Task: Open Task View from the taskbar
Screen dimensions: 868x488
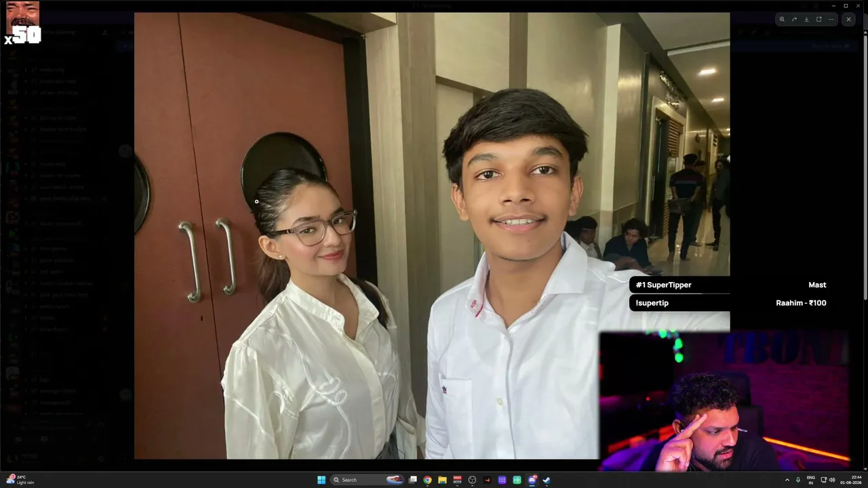Action: pyautogui.click(x=412, y=480)
